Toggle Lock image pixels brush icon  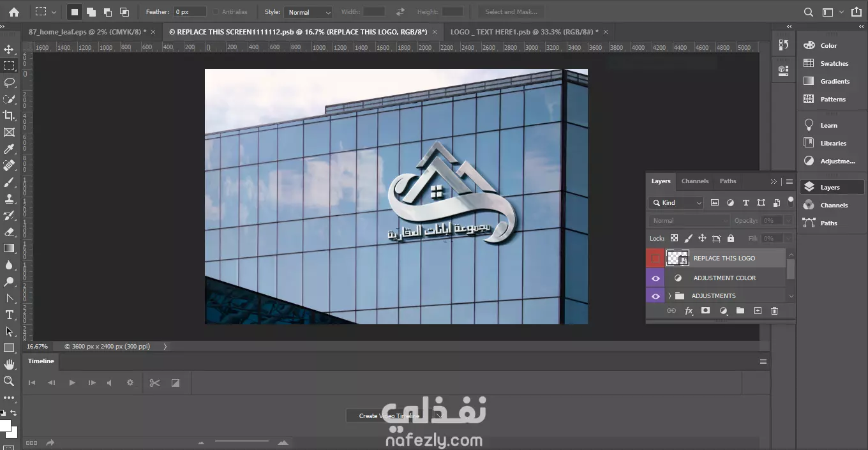click(x=688, y=238)
